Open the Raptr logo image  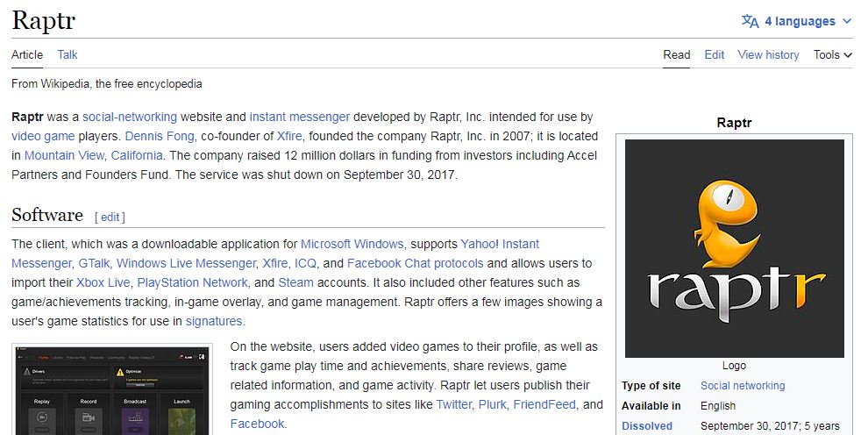tap(734, 246)
